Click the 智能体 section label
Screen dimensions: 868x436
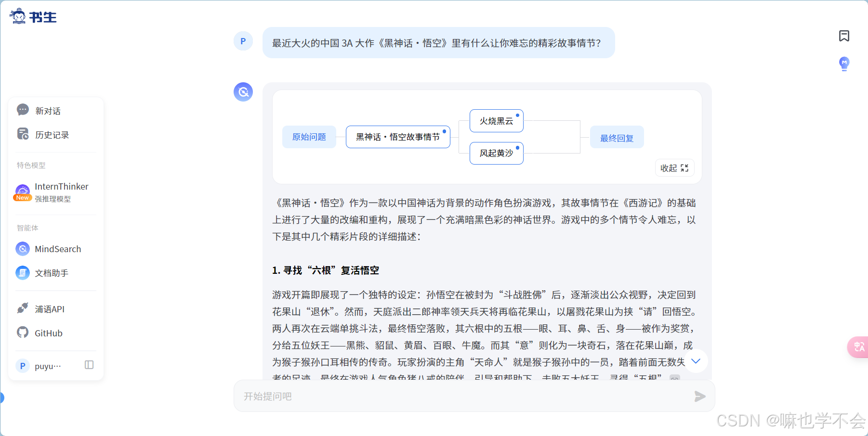coord(27,228)
